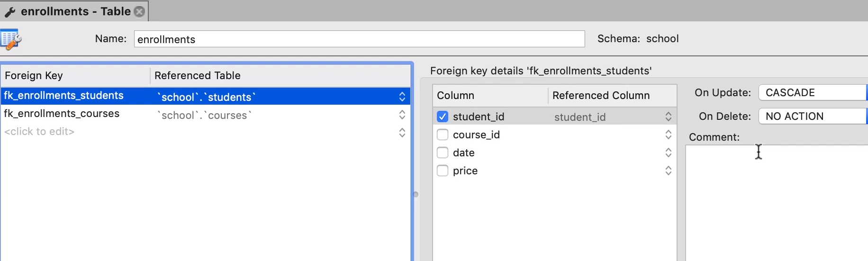Enable the course_id column checkbox
868x261 pixels.
tap(443, 135)
